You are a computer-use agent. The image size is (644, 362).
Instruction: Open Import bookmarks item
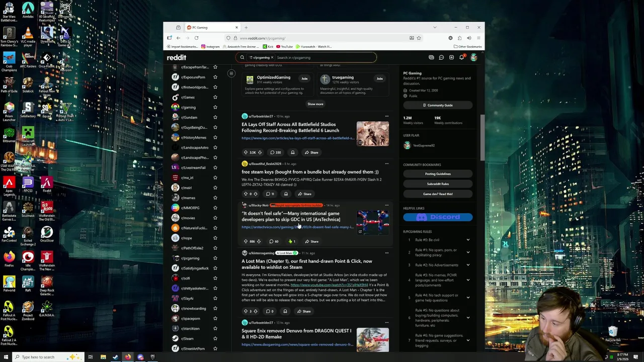coord(183,47)
